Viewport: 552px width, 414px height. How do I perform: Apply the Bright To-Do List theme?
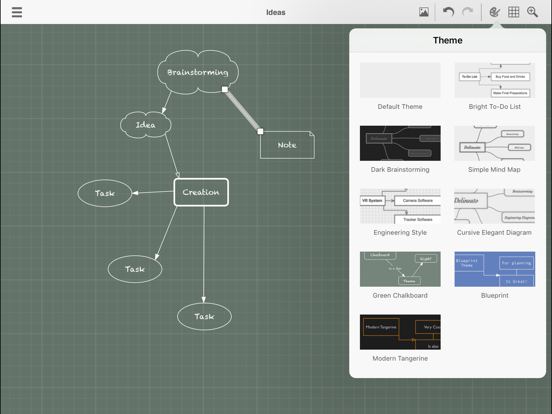495,80
